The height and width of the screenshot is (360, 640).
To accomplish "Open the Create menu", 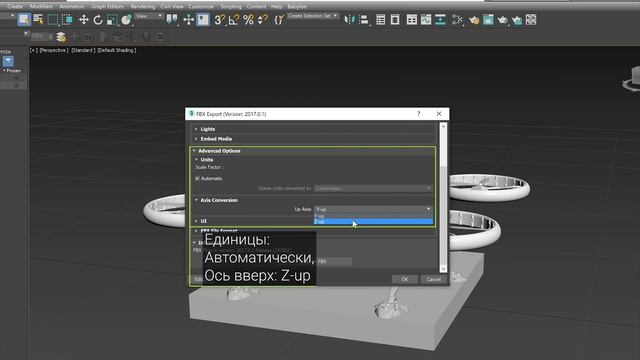I will (x=15, y=7).
